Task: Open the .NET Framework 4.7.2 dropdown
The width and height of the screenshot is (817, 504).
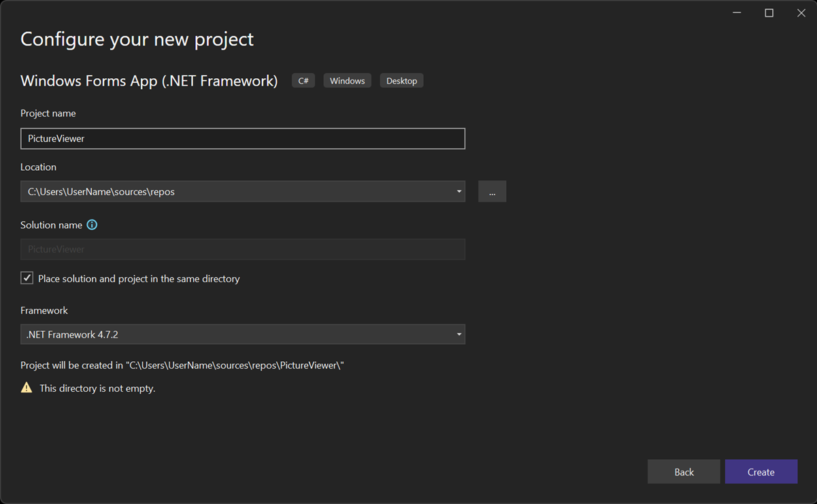Action: coord(459,334)
